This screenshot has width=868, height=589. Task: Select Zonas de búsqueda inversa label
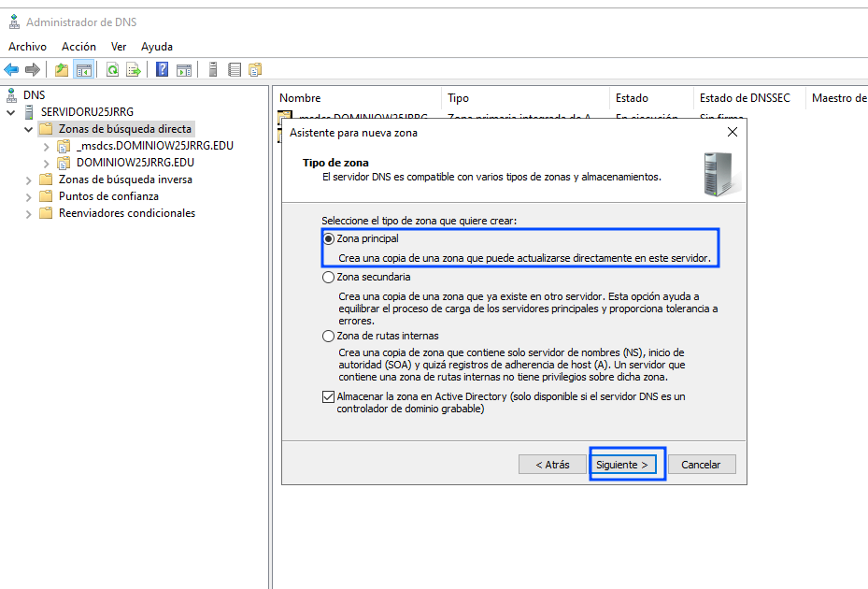[125, 180]
